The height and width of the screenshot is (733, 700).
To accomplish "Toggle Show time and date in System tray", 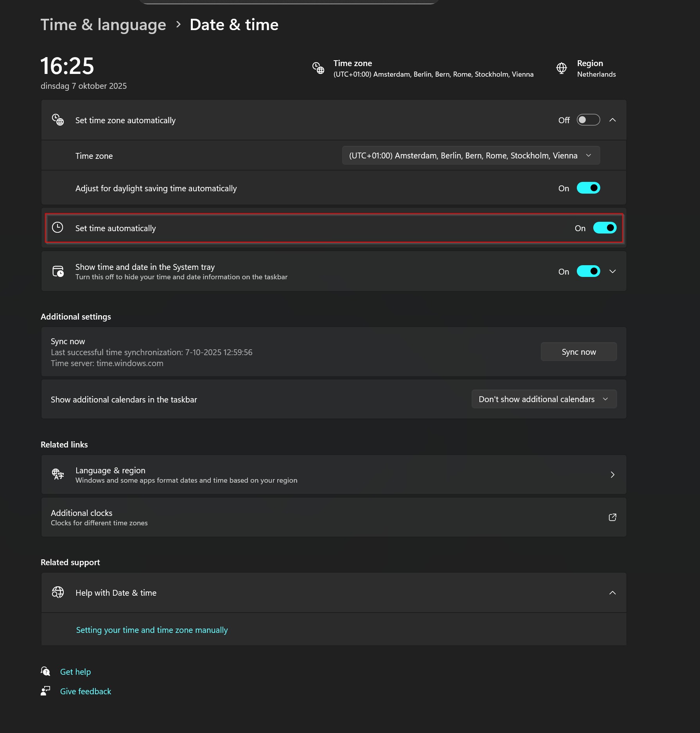I will [x=588, y=271].
